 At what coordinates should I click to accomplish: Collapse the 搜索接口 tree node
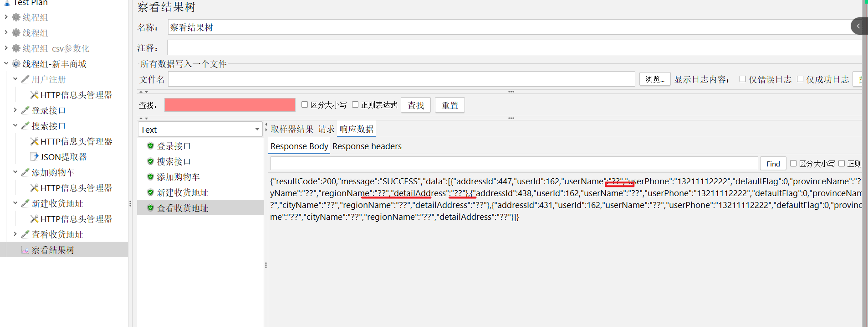coord(15,125)
